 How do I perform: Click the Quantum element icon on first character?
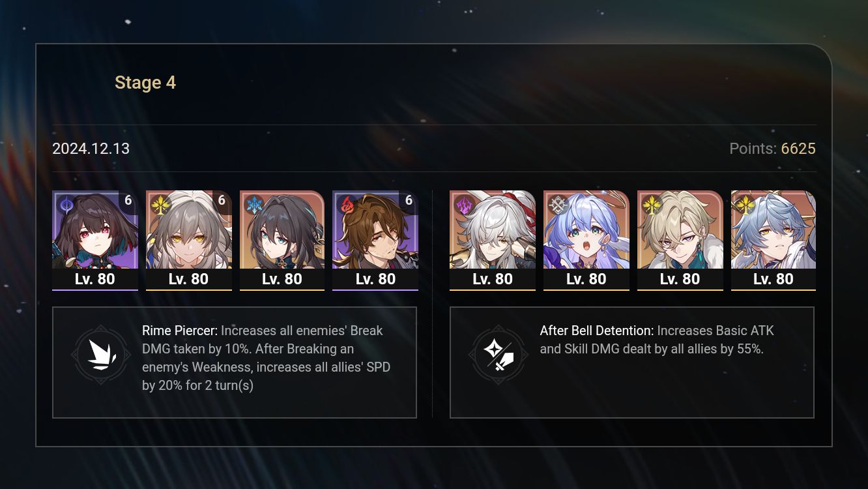point(65,204)
